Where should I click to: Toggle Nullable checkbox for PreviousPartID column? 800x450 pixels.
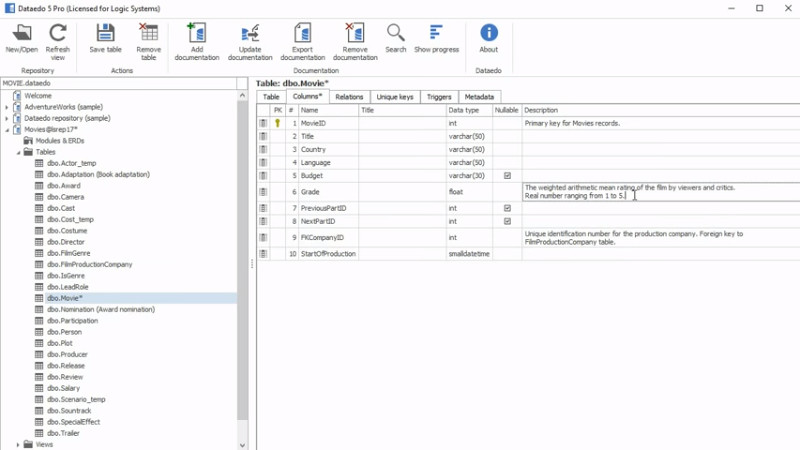pyautogui.click(x=507, y=208)
